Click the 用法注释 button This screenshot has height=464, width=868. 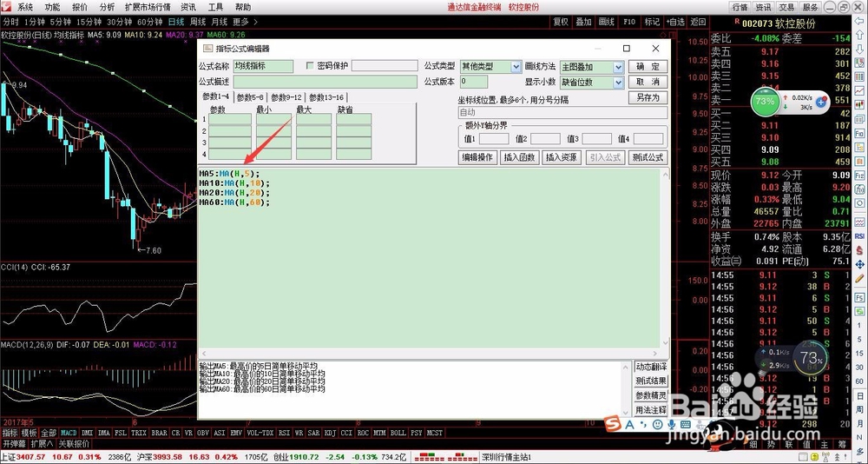pos(651,410)
